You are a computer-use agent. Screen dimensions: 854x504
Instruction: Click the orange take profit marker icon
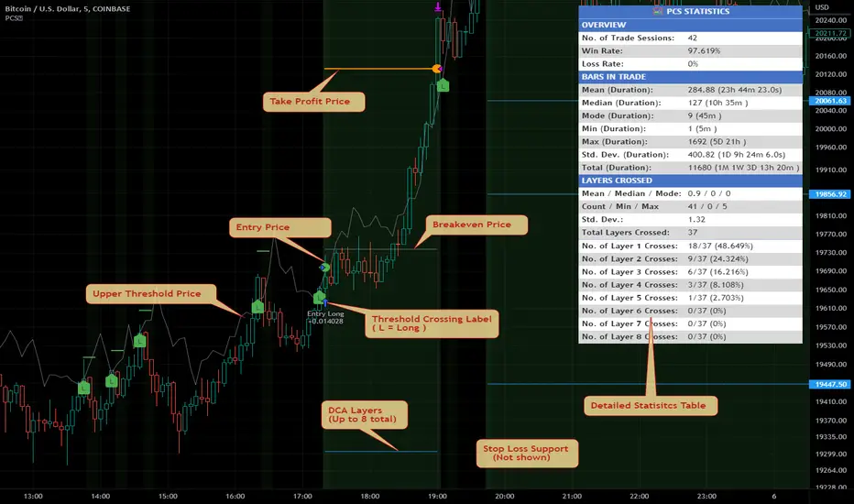click(x=437, y=69)
